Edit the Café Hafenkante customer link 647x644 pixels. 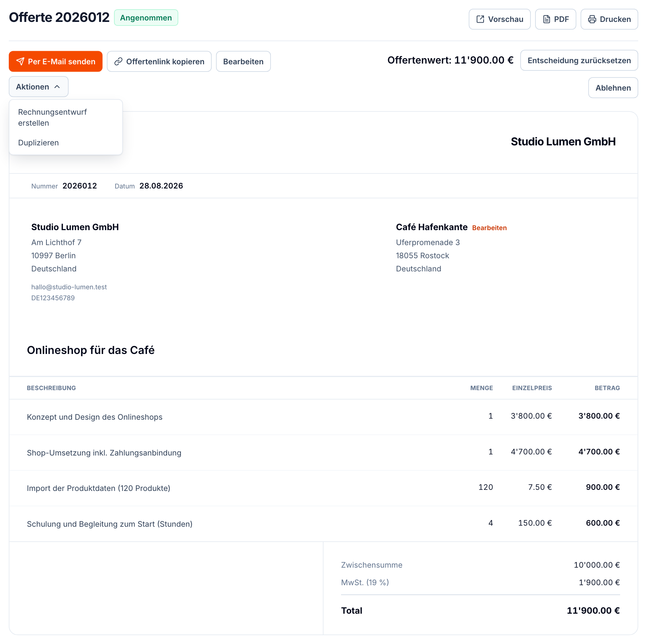489,228
